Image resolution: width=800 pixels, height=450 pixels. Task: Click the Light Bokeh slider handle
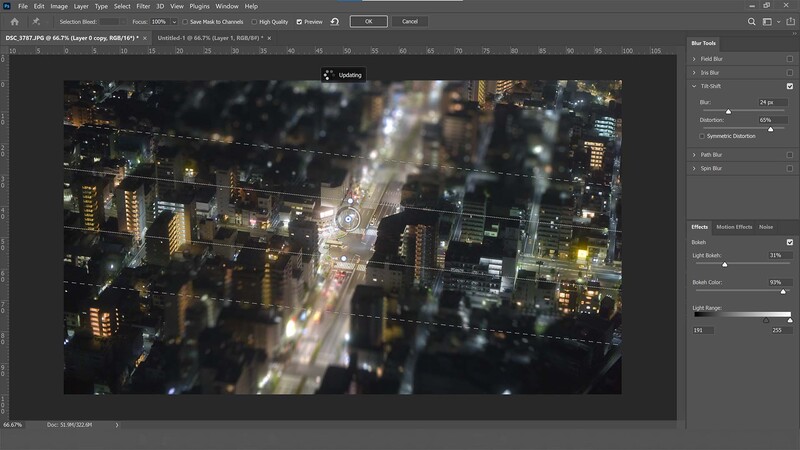(724, 264)
